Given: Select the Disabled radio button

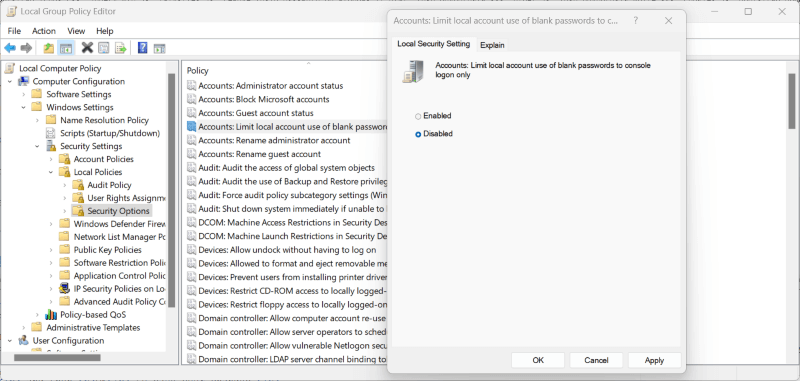Looking at the screenshot, I should (x=418, y=134).
